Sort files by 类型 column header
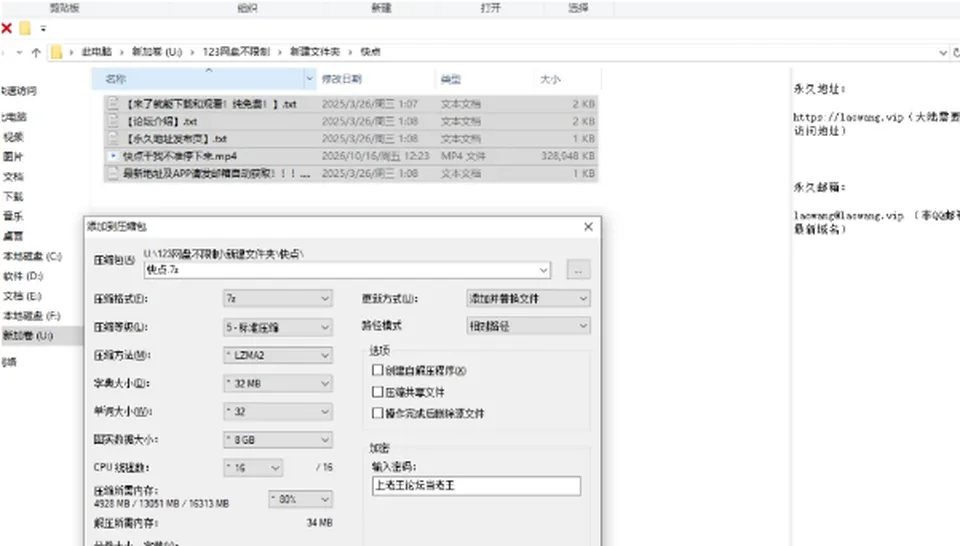Image resolution: width=960 pixels, height=546 pixels. pyautogui.click(x=451, y=79)
